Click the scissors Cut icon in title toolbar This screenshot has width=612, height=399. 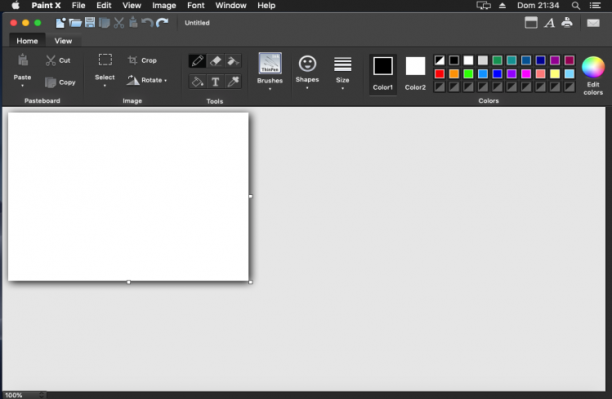click(x=119, y=23)
